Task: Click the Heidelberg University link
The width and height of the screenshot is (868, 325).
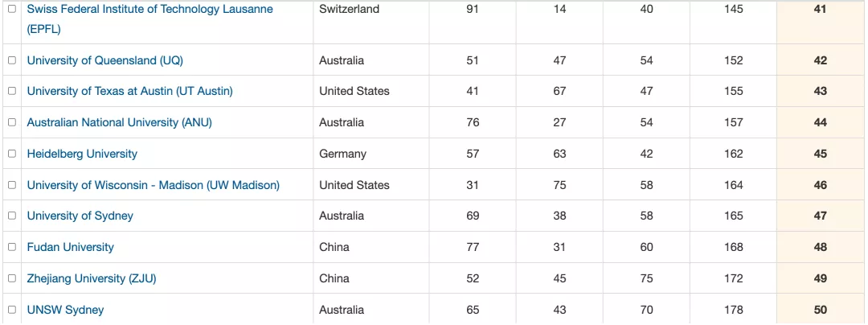Action: coord(82,154)
